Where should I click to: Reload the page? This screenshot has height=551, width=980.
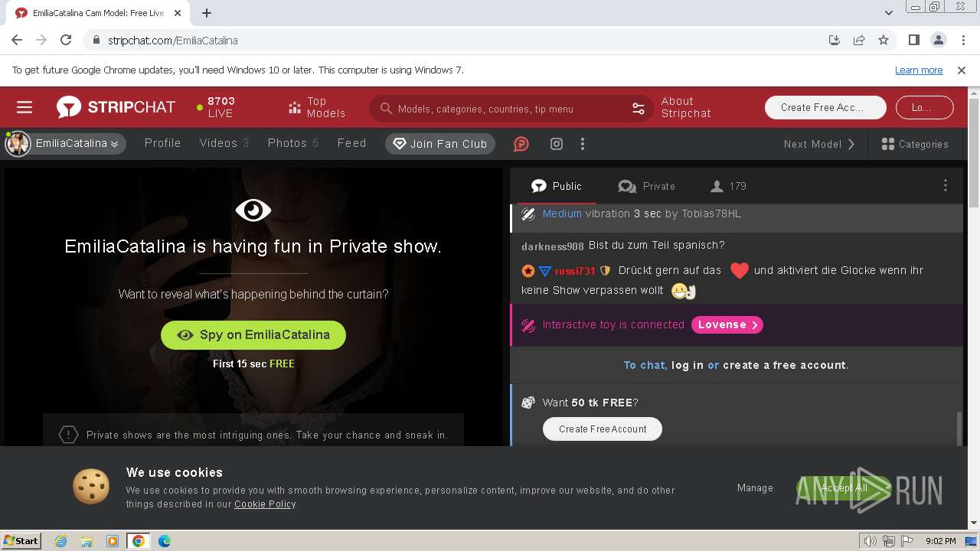pyautogui.click(x=66, y=40)
